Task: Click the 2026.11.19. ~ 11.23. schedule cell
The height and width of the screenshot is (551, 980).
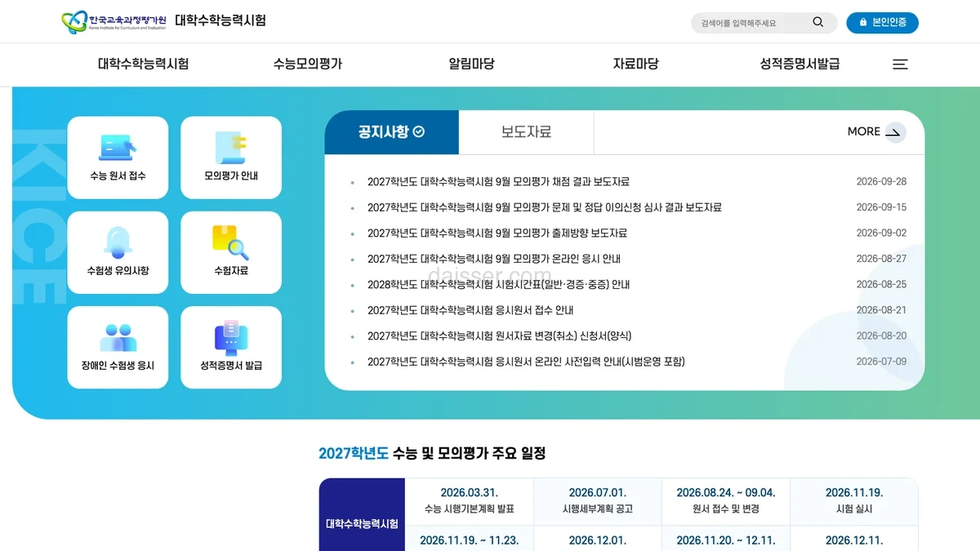Action: (x=470, y=540)
